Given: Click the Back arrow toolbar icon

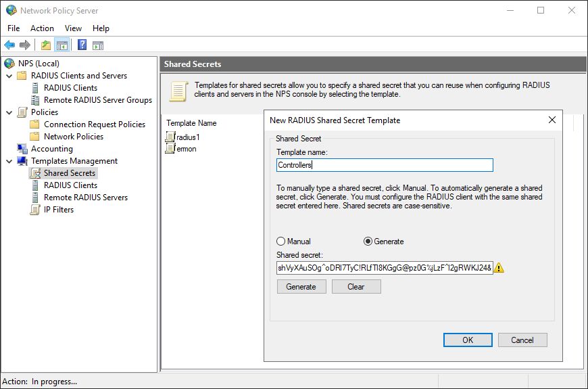Looking at the screenshot, I should [9, 45].
